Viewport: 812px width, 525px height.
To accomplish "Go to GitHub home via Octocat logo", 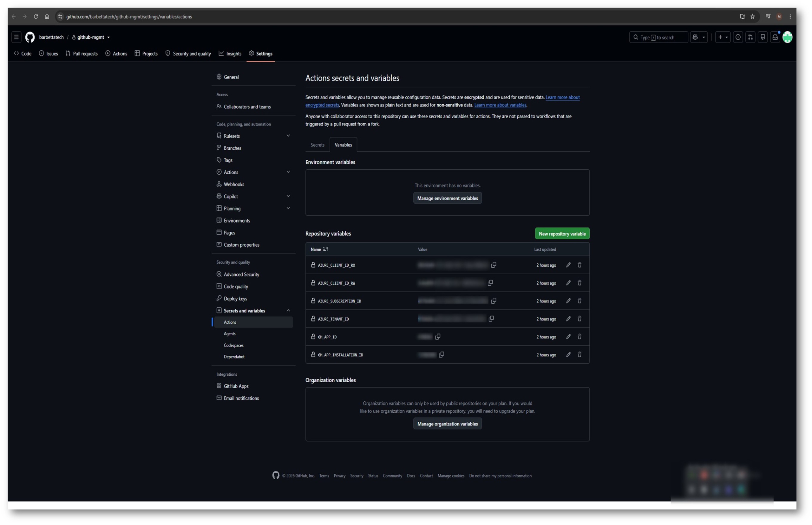I will (30, 37).
